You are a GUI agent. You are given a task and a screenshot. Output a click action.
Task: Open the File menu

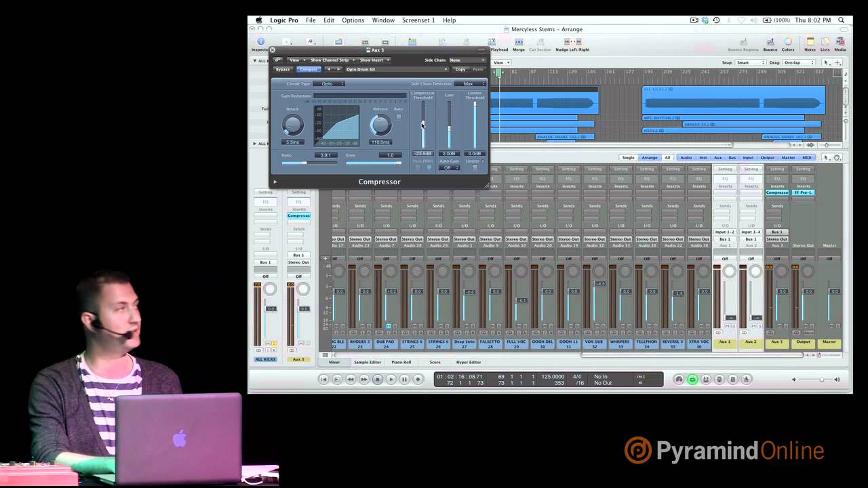click(x=311, y=20)
